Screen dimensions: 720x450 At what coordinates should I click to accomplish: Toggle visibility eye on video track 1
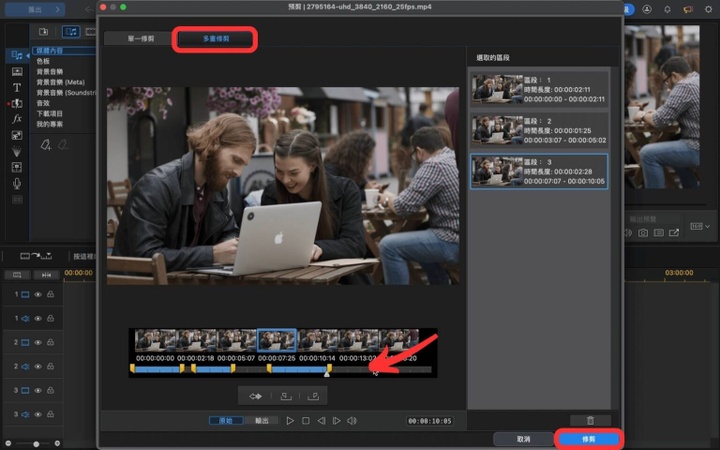(38, 295)
